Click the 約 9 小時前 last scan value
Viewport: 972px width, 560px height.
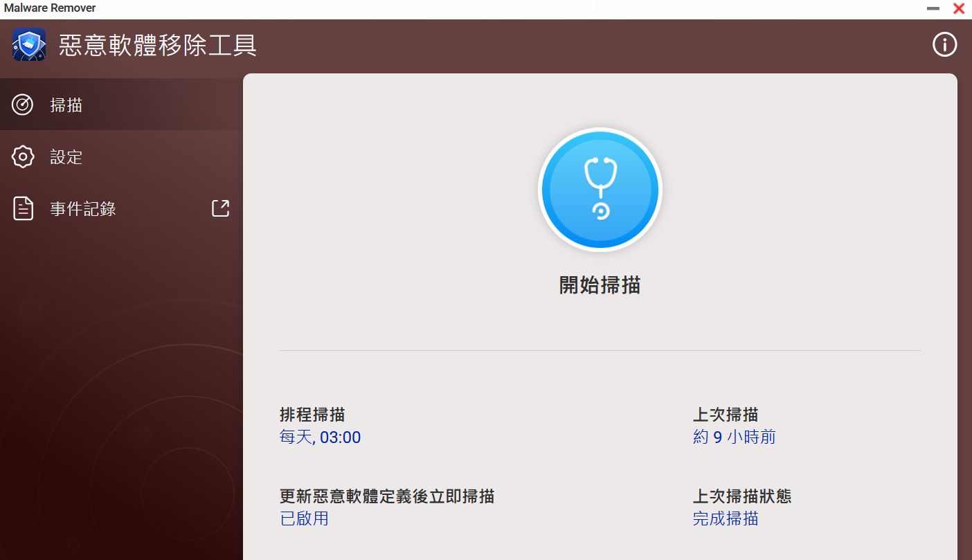pos(734,437)
